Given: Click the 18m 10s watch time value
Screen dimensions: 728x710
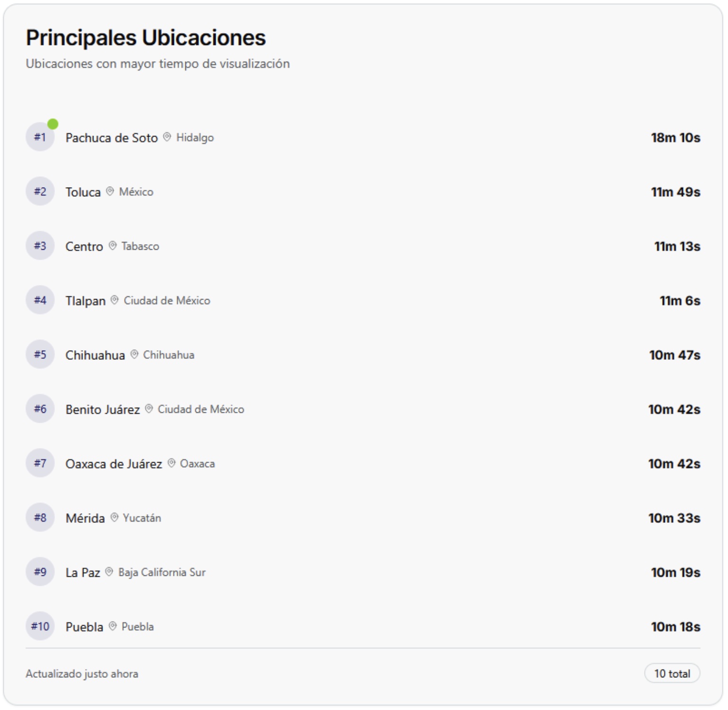Looking at the screenshot, I should [676, 137].
